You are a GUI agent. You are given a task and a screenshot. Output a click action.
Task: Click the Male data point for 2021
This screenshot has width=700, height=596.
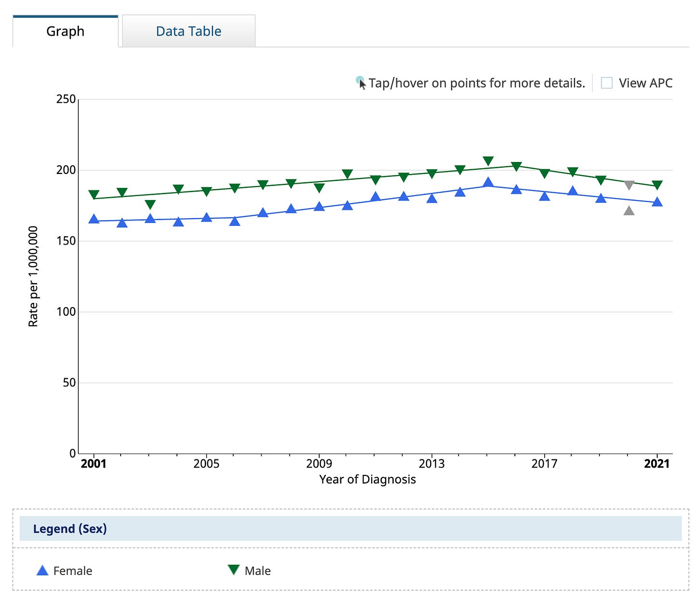[x=657, y=185]
